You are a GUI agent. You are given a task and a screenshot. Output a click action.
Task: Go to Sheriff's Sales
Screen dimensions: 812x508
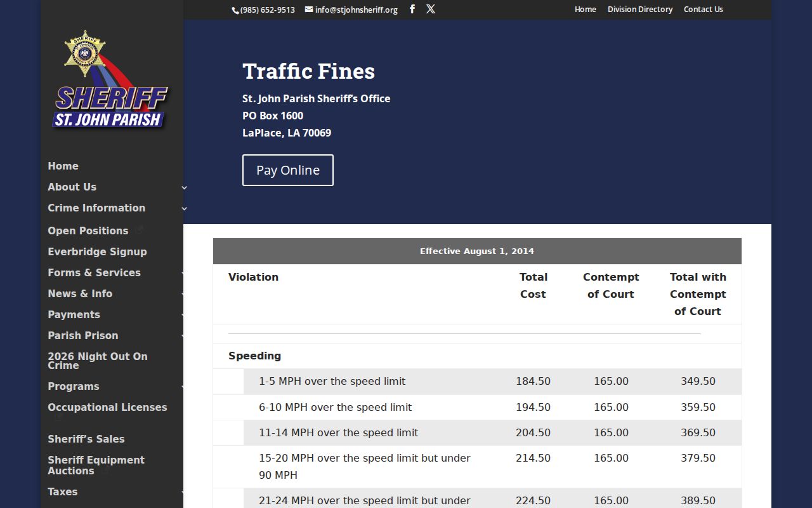[86, 439]
